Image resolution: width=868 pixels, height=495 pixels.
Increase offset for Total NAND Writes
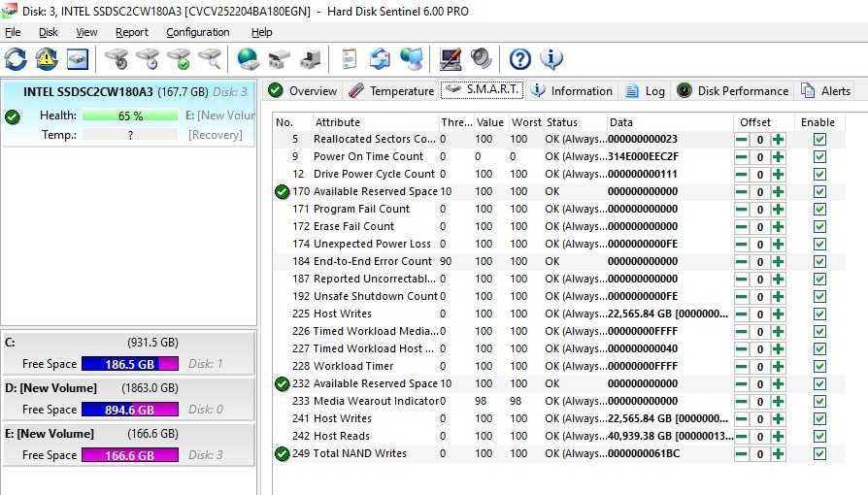(779, 454)
